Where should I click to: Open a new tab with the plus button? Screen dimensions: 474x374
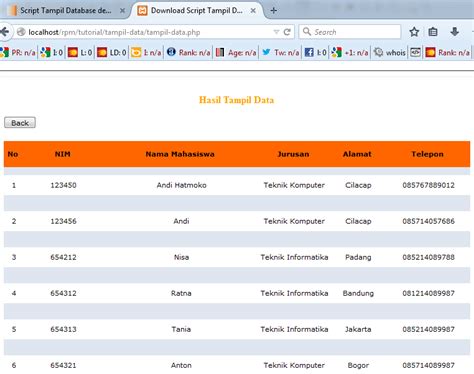pyautogui.click(x=274, y=10)
